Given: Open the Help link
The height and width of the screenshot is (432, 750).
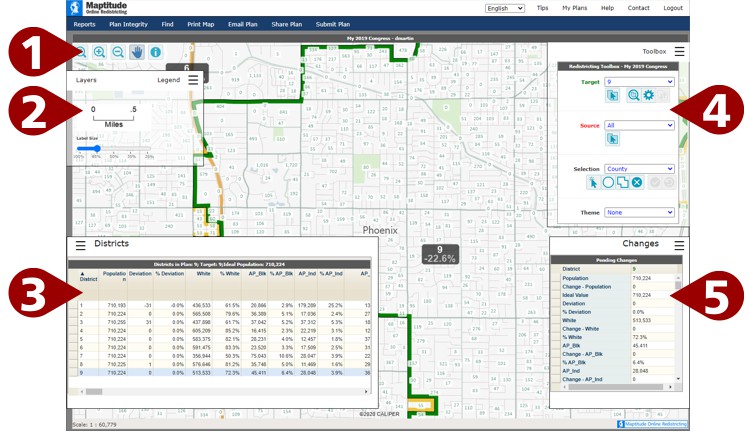Looking at the screenshot, I should coord(607,8).
